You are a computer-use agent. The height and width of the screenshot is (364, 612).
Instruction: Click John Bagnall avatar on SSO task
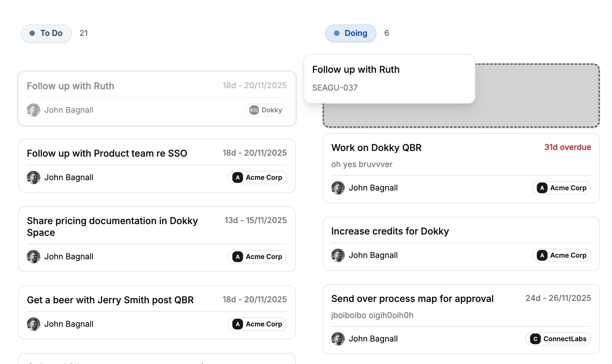click(x=34, y=177)
